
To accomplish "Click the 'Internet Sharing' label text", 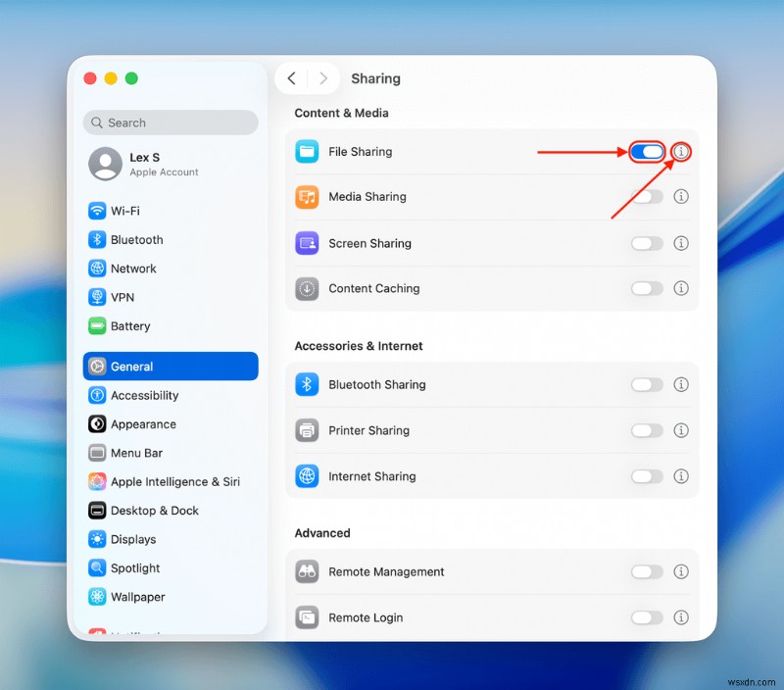I will pos(372,476).
